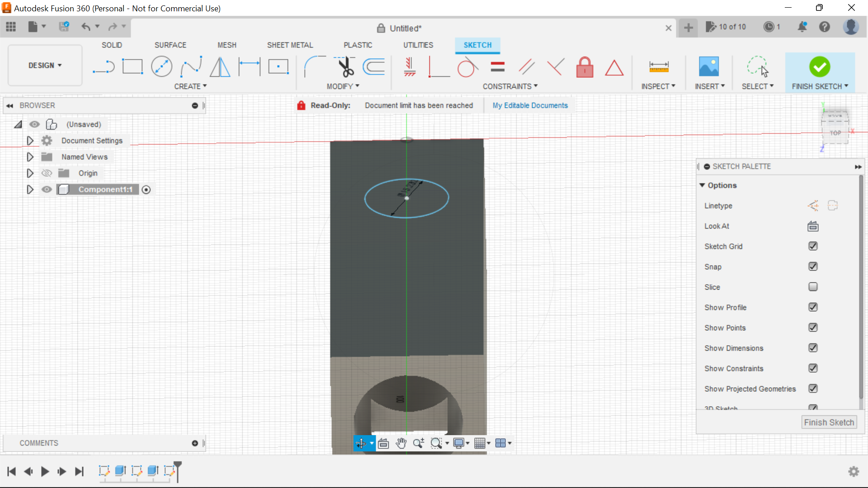Select the Offset tool
Viewport: 868px width, 488px height.
[373, 66]
